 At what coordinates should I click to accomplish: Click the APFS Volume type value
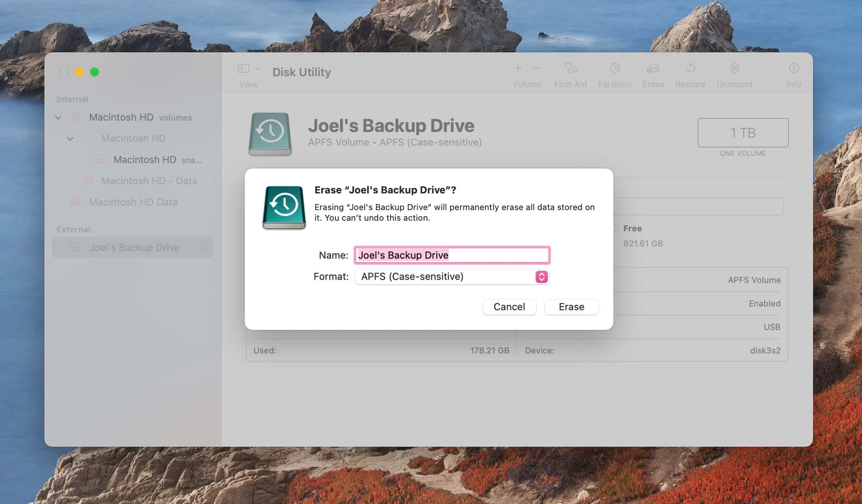click(754, 280)
